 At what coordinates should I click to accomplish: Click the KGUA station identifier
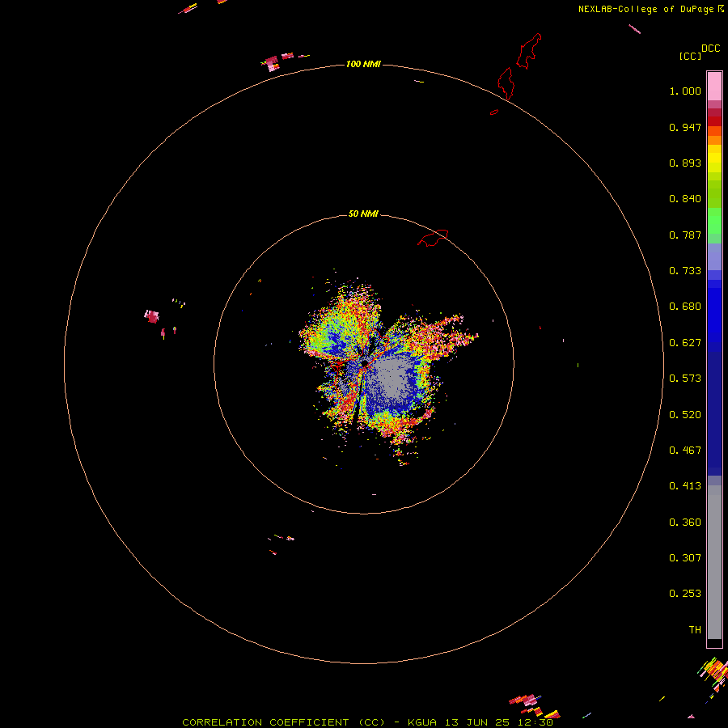pos(422,722)
